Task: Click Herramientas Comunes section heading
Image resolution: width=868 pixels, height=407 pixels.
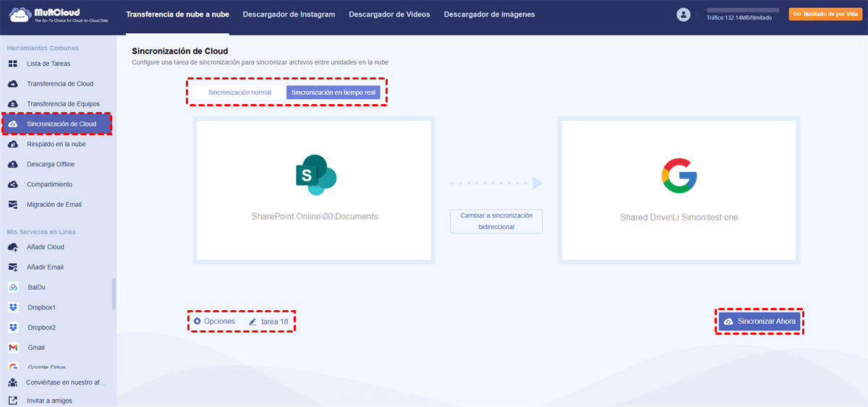Action: (x=43, y=48)
